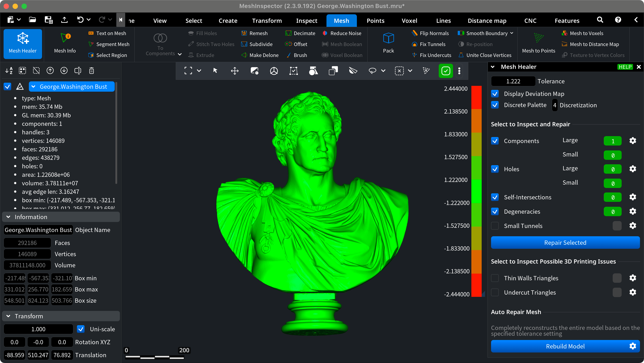Click the Tolerance input field
Viewport: 644px width, 363px height.
[x=513, y=81]
